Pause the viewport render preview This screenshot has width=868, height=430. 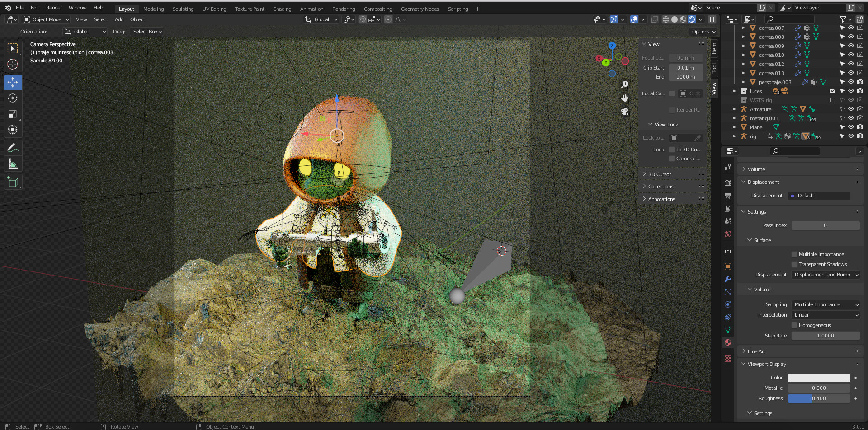point(712,19)
